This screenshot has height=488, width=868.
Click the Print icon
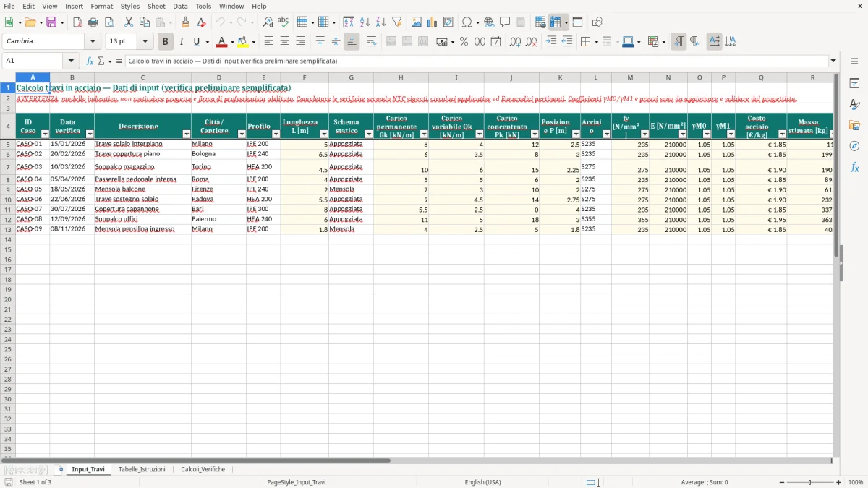coord(93,22)
